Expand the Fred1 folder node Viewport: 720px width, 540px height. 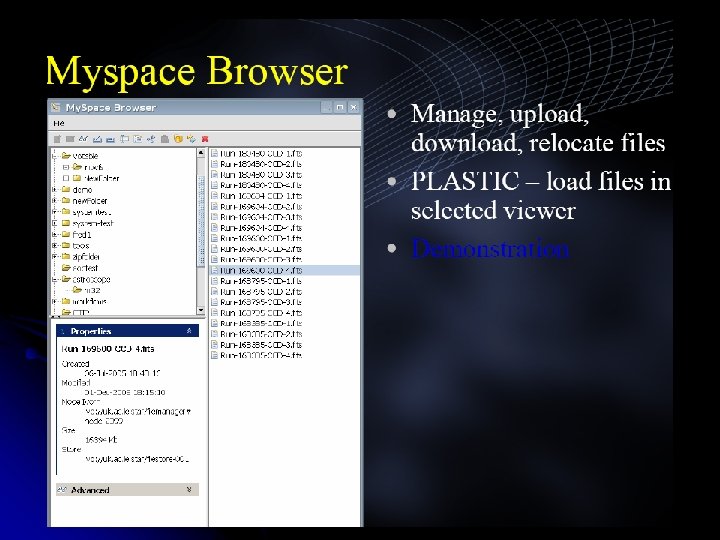click(x=55, y=234)
